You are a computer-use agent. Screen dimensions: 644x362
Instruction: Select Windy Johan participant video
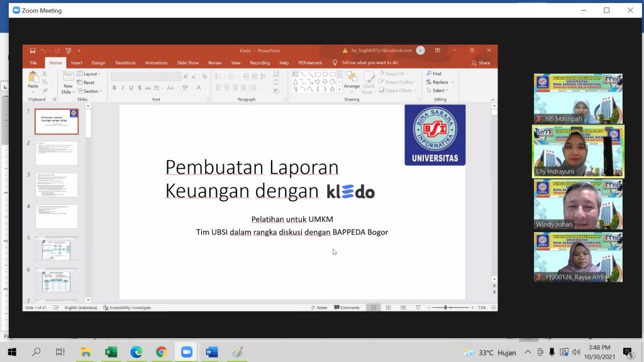pyautogui.click(x=579, y=204)
